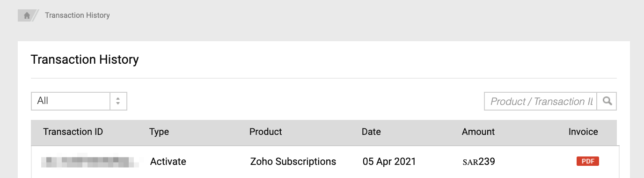644x178 pixels.
Task: Sort by the Transaction ID column header
Action: (x=73, y=132)
